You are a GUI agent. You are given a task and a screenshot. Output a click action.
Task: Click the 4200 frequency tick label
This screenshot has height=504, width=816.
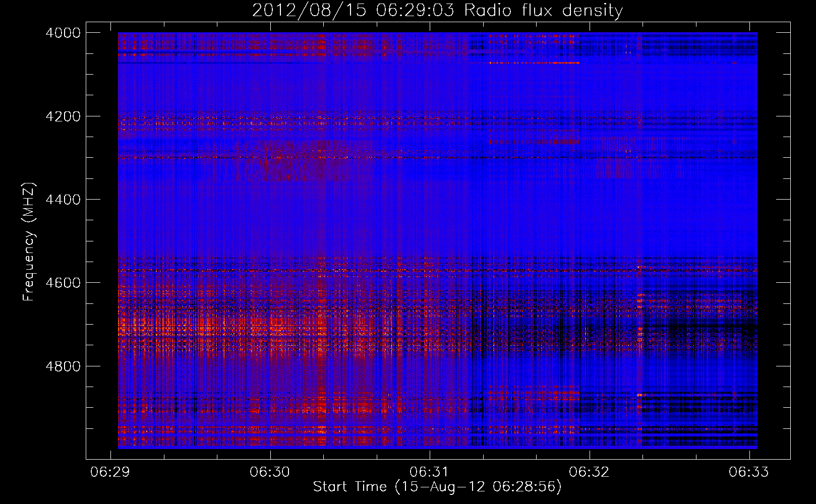click(63, 116)
